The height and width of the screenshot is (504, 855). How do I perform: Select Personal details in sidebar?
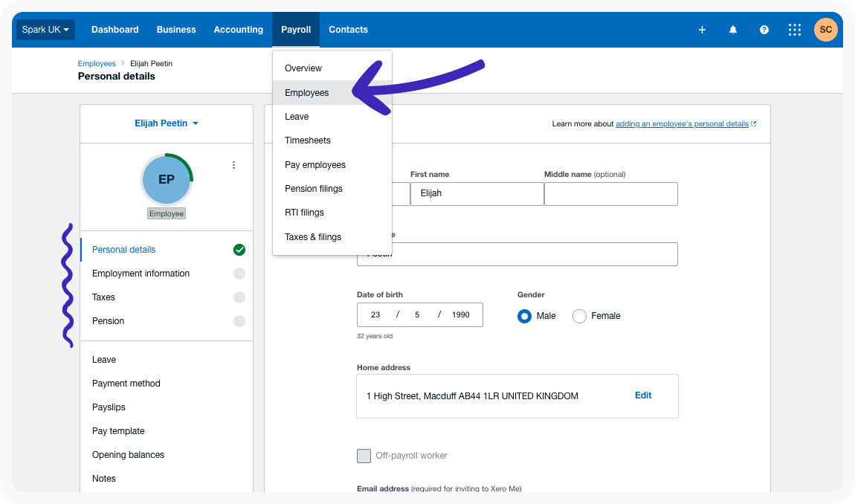(x=167, y=249)
